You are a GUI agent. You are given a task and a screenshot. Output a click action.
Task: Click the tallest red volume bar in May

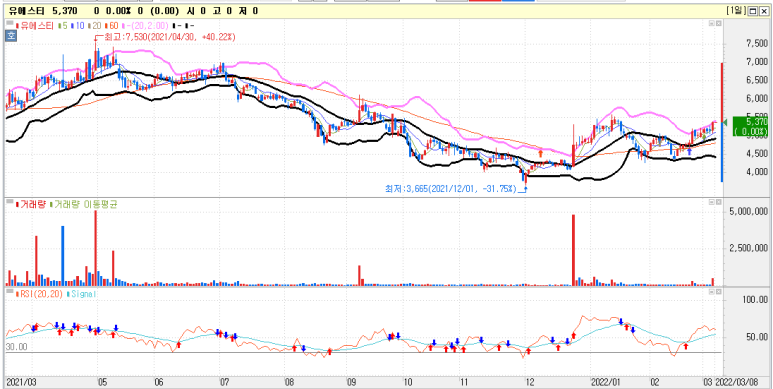(96, 248)
